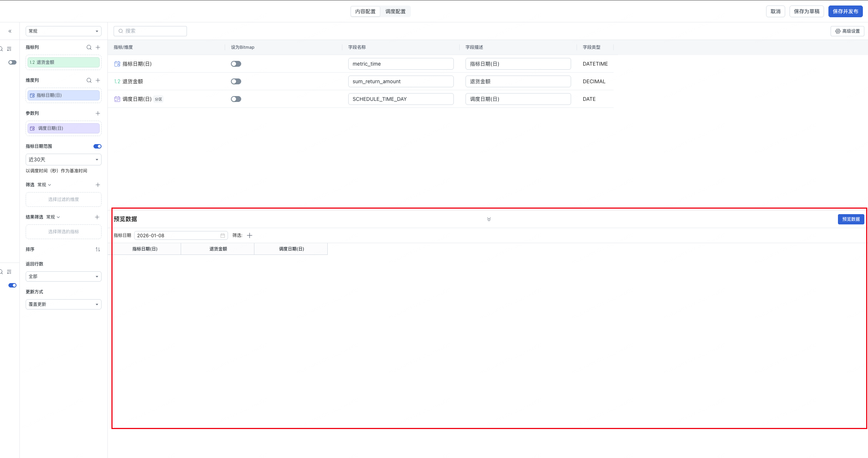Click the 保存并发布 button

click(x=845, y=11)
